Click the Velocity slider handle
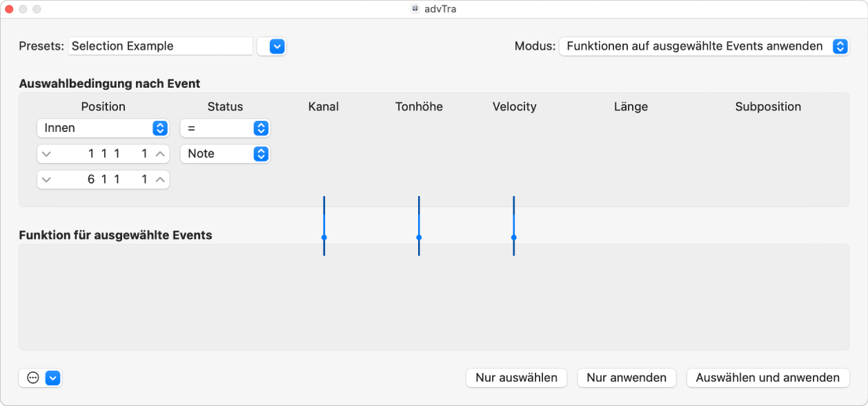The image size is (868, 406). [513, 238]
